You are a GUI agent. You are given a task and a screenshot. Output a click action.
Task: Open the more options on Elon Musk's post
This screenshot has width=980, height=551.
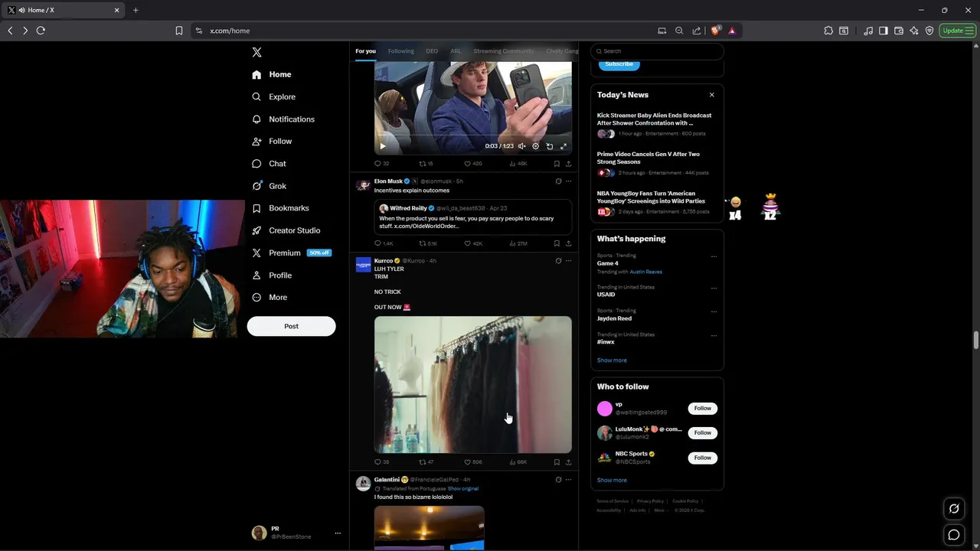(568, 181)
